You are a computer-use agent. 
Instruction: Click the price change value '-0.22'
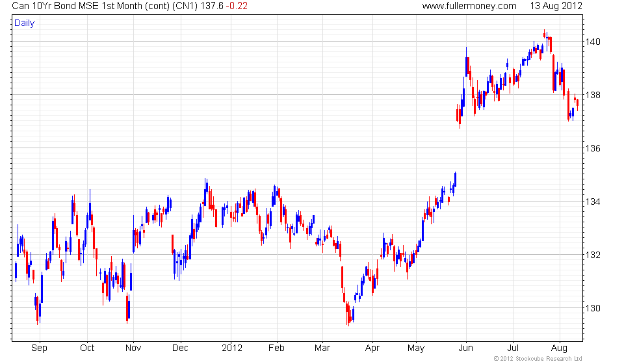point(237,6)
